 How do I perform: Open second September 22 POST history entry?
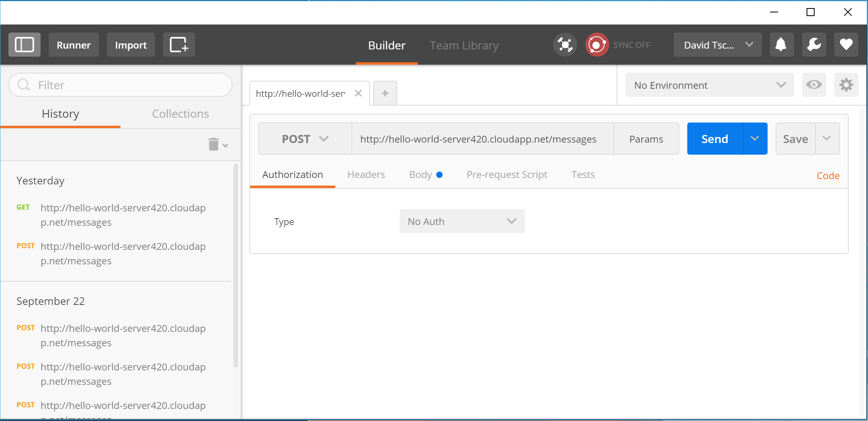[x=116, y=374]
